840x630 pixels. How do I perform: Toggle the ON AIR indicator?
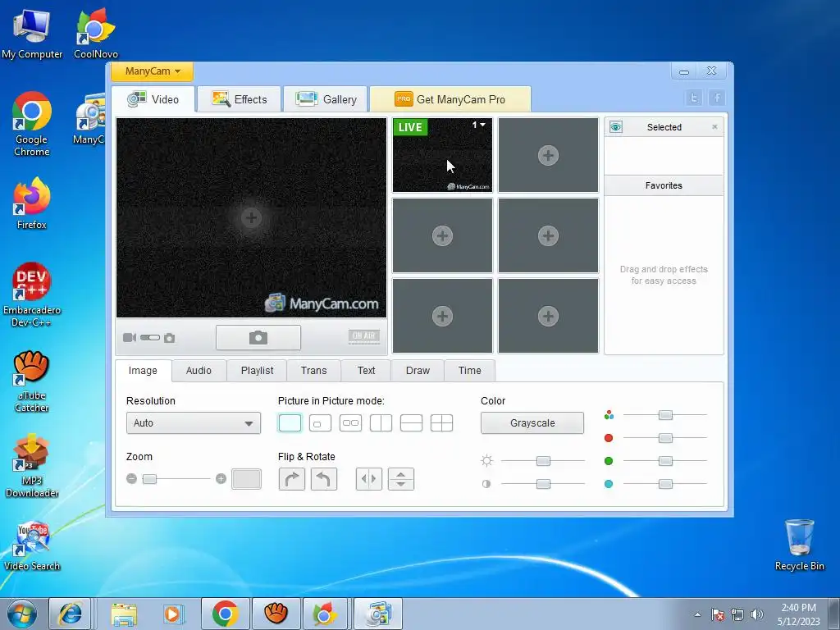pyautogui.click(x=363, y=336)
